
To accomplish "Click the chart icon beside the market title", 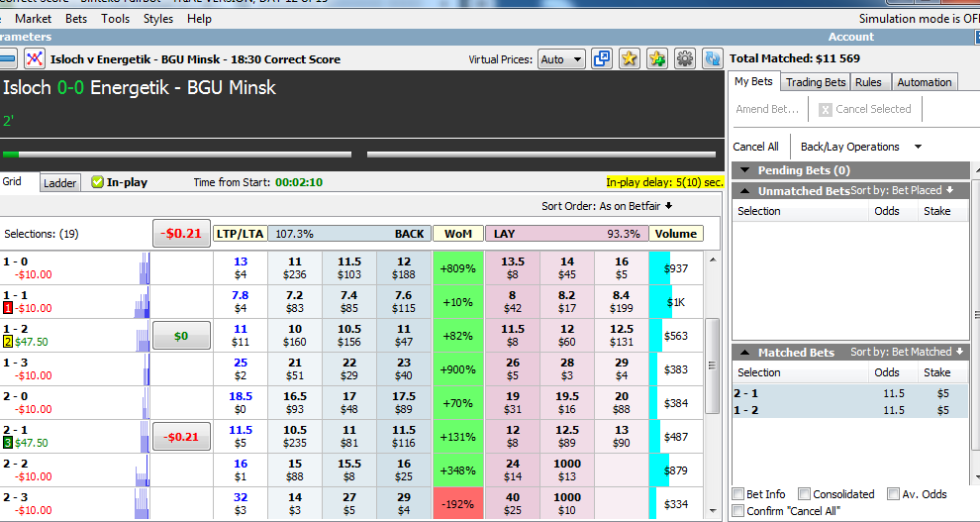I will pyautogui.click(x=35, y=58).
